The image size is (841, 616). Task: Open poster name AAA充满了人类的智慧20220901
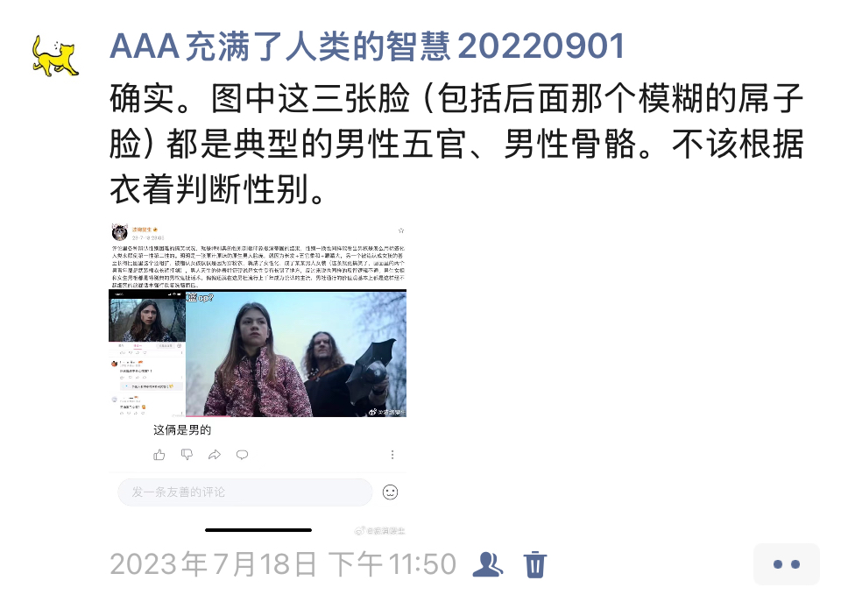pos(367,46)
